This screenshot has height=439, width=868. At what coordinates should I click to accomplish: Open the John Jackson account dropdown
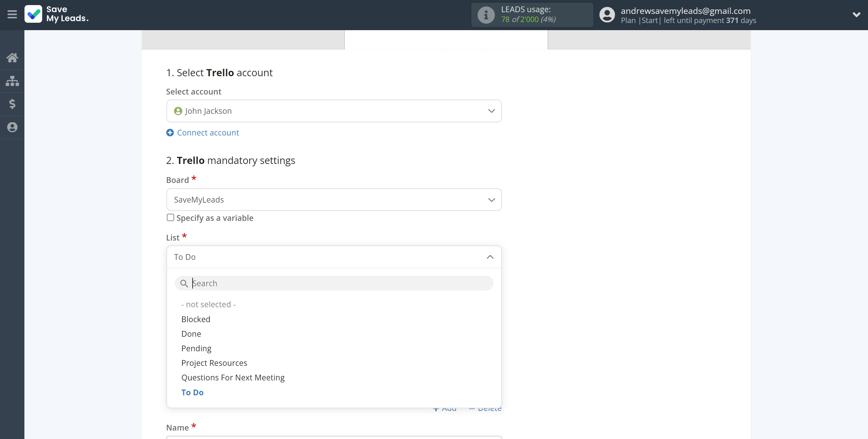click(x=334, y=111)
